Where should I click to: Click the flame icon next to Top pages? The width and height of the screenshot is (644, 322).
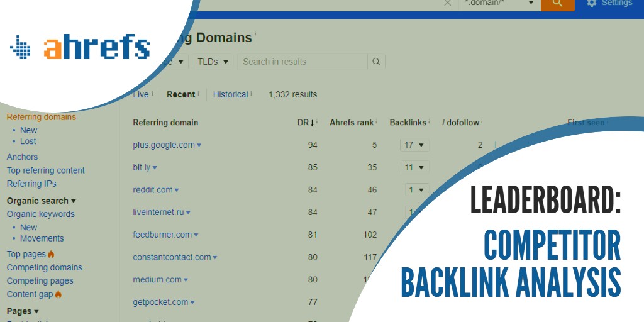tap(52, 254)
